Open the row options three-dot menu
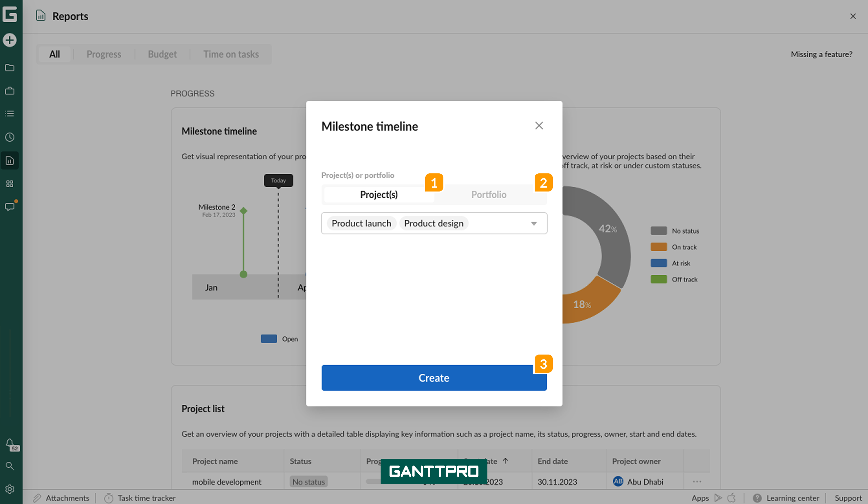Screen dimensions: 868x504 [696, 481]
